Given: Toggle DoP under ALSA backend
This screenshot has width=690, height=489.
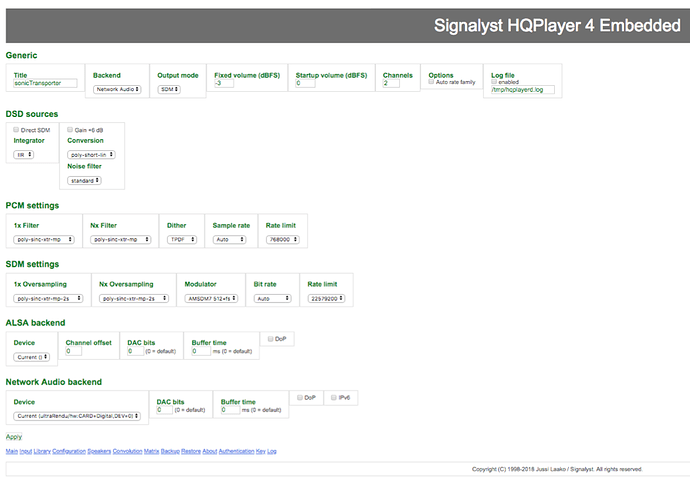Looking at the screenshot, I should [271, 339].
